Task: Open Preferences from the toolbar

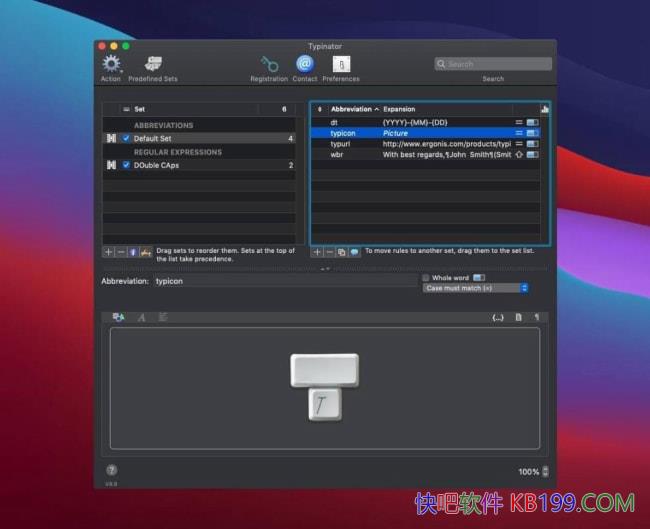Action: (x=341, y=65)
